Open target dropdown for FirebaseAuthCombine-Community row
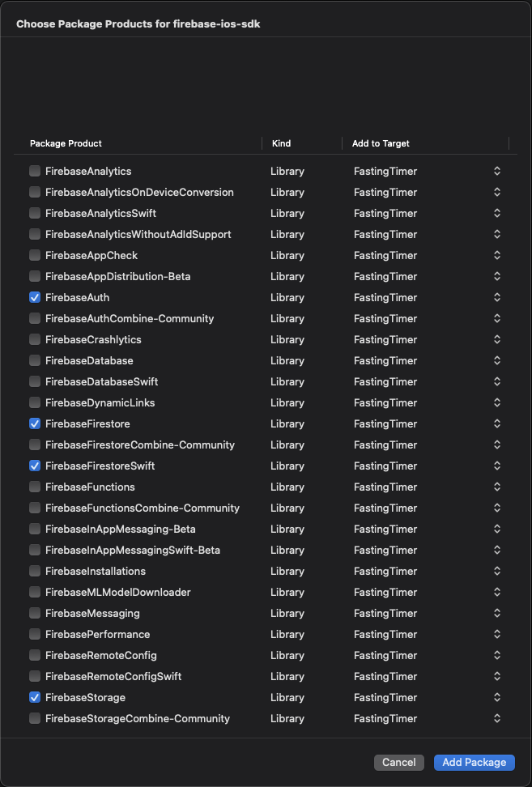This screenshot has height=787, width=532. coord(497,318)
